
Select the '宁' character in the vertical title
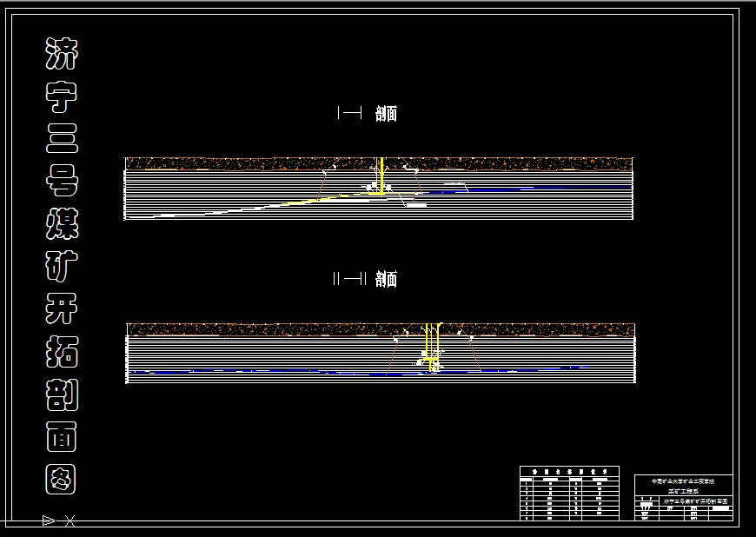[x=62, y=96]
